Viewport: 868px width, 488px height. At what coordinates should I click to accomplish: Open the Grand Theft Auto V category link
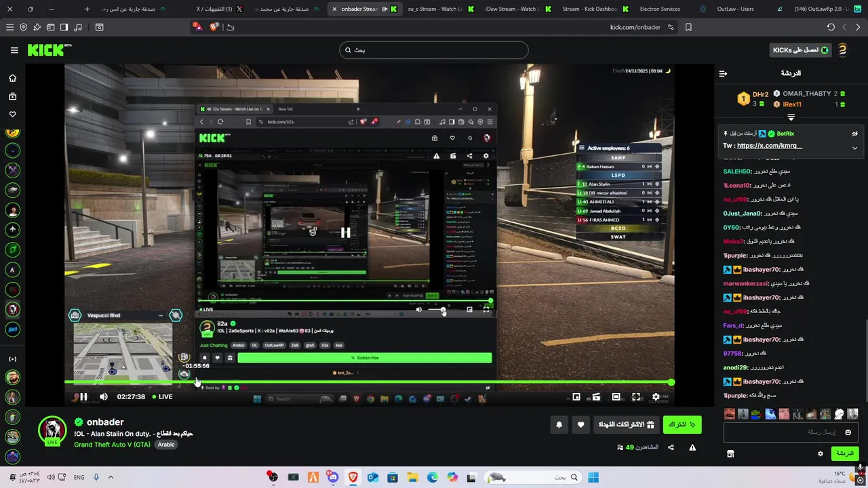(x=113, y=445)
